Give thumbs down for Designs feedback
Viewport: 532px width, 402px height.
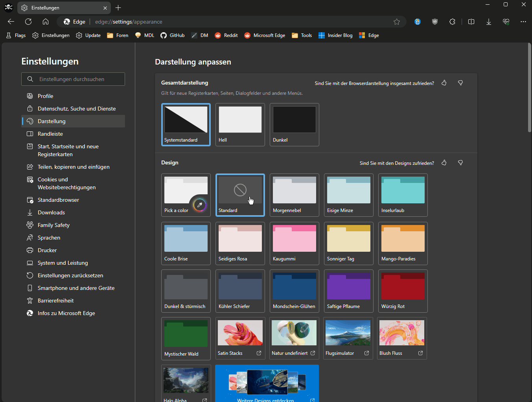460,163
